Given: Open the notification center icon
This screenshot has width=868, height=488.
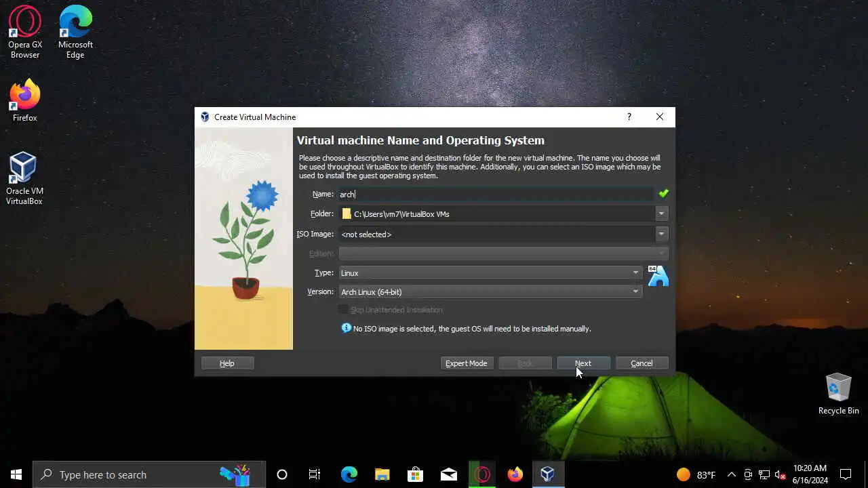Looking at the screenshot, I should 846,474.
